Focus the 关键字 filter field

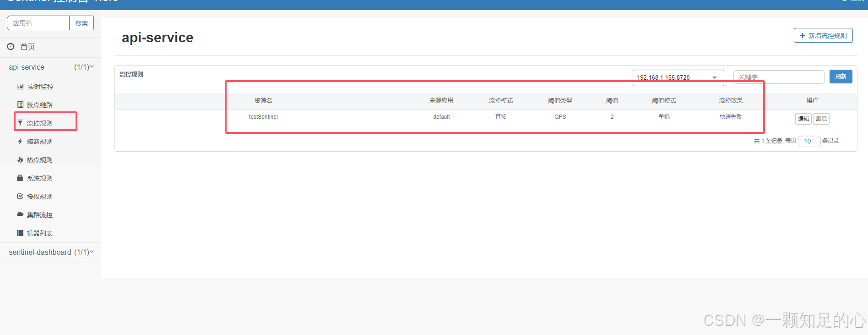point(779,77)
